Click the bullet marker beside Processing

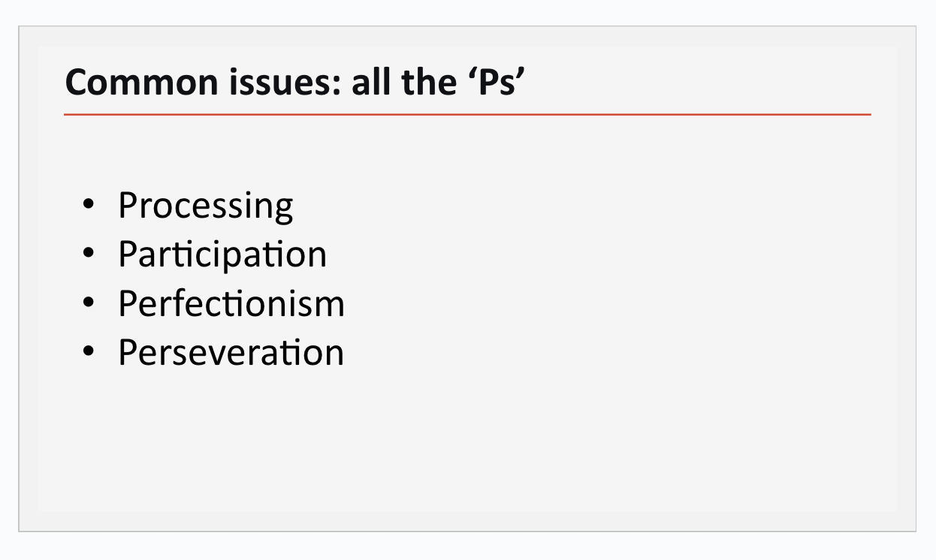pyautogui.click(x=89, y=204)
